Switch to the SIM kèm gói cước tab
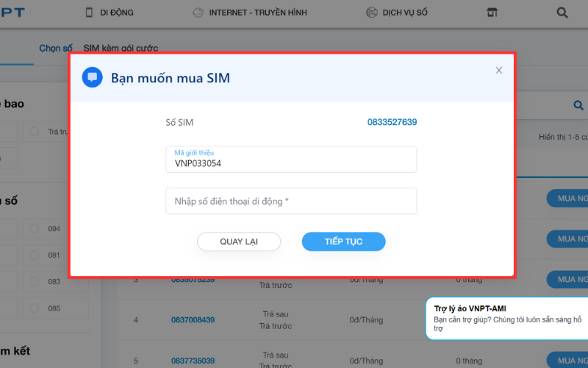The image size is (588, 368). (x=121, y=48)
